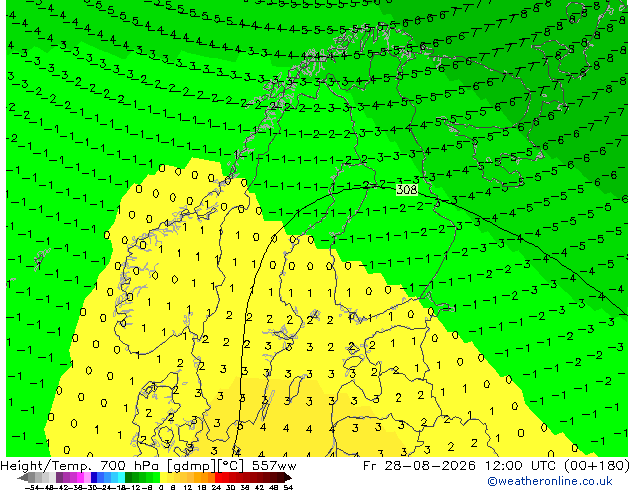Pick the dark green legend swatch at -12

point(129,478)
